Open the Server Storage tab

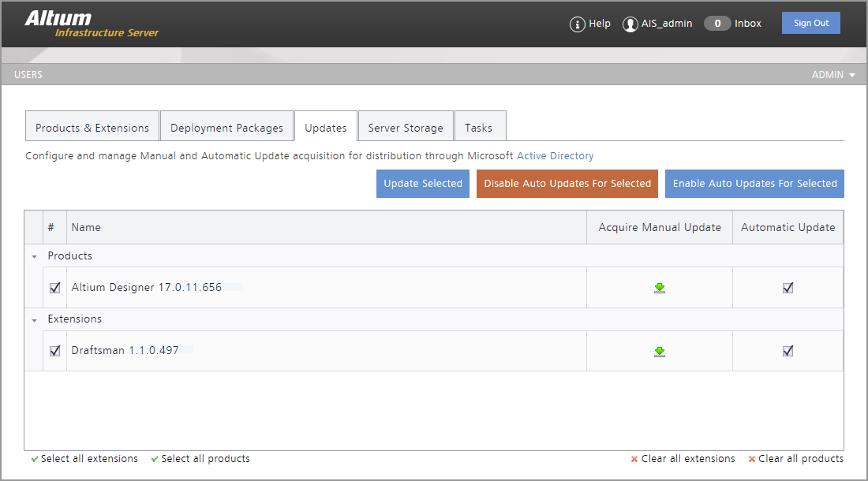[x=406, y=128]
